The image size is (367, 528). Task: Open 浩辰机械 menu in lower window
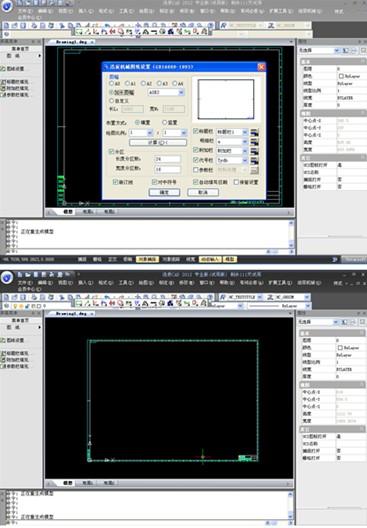[309, 283]
